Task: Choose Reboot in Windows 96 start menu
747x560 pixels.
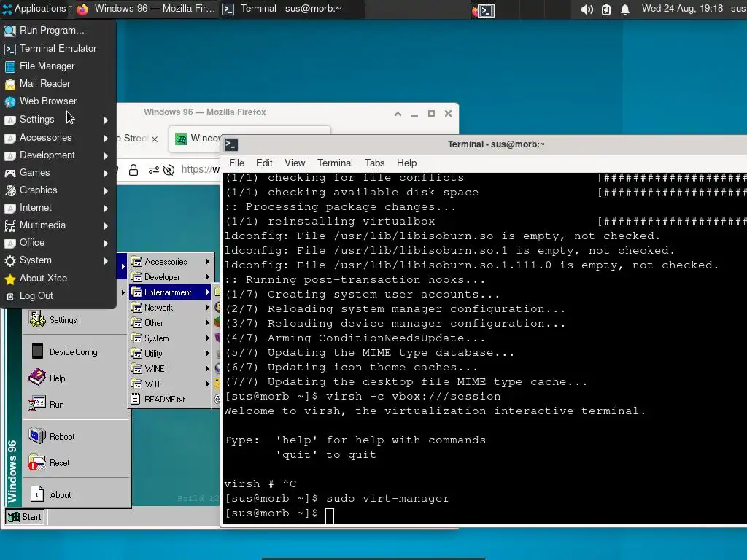Action: [76, 436]
